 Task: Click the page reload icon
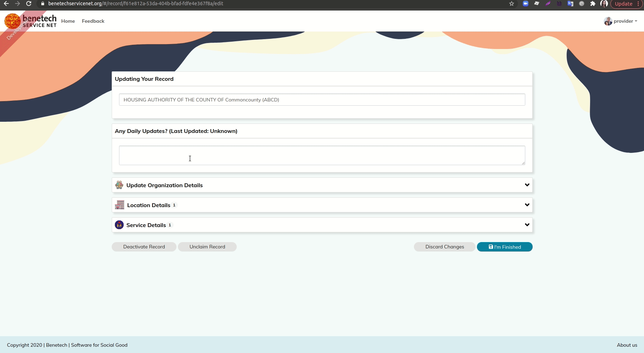[x=28, y=4]
